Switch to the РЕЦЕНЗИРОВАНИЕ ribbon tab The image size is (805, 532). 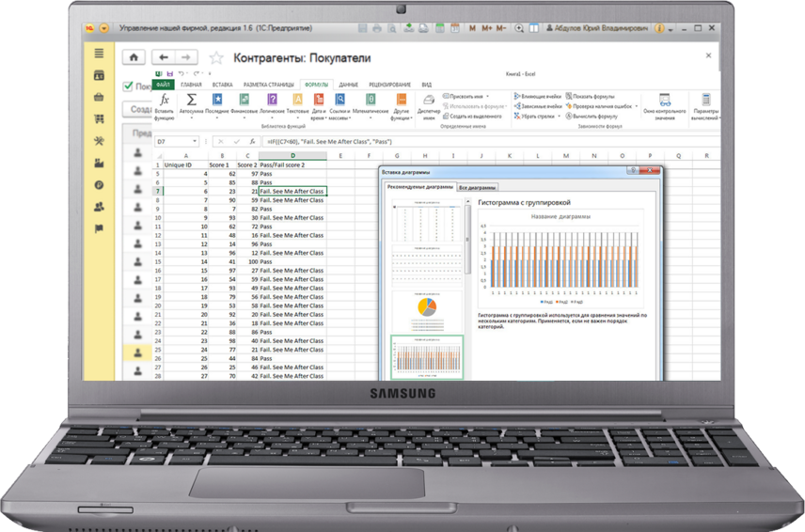tap(389, 85)
